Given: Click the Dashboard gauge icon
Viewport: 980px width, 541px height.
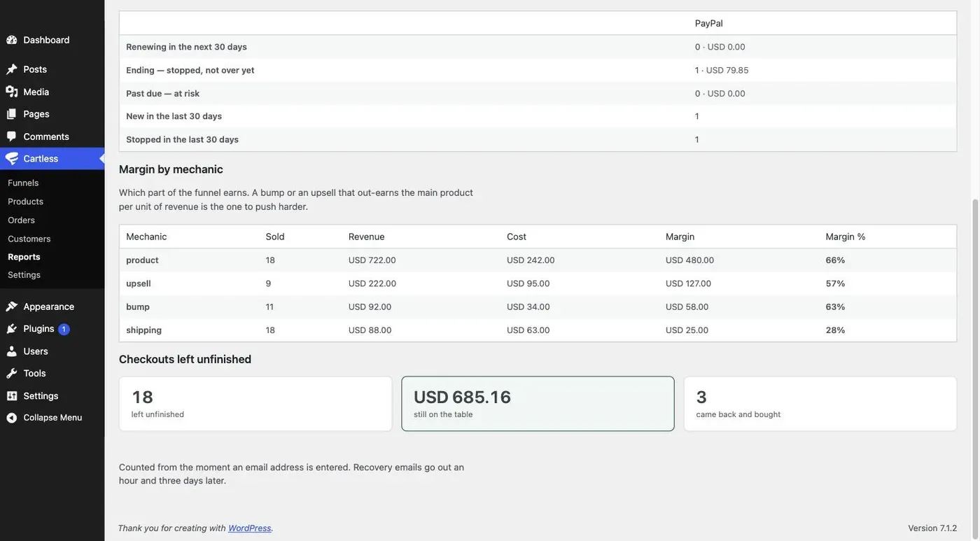Looking at the screenshot, I should (x=12, y=40).
